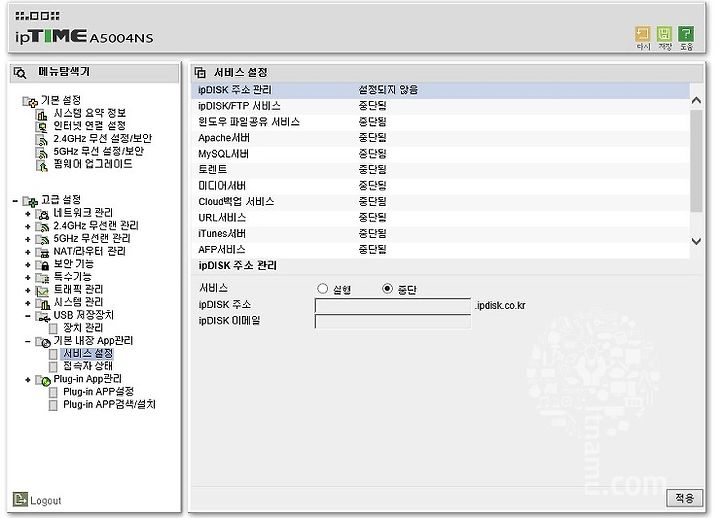Click the service list scrollbar thumb

(x=696, y=161)
